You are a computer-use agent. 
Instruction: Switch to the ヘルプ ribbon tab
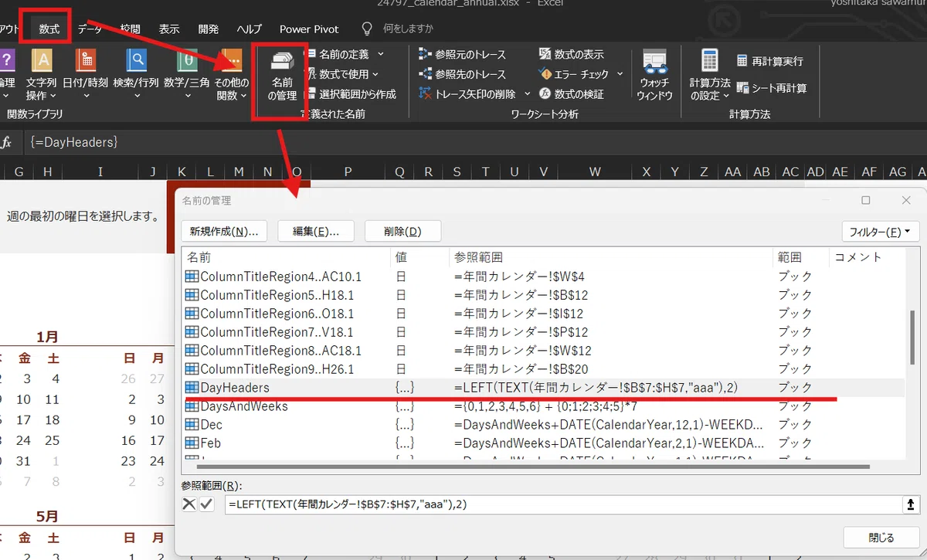click(249, 29)
